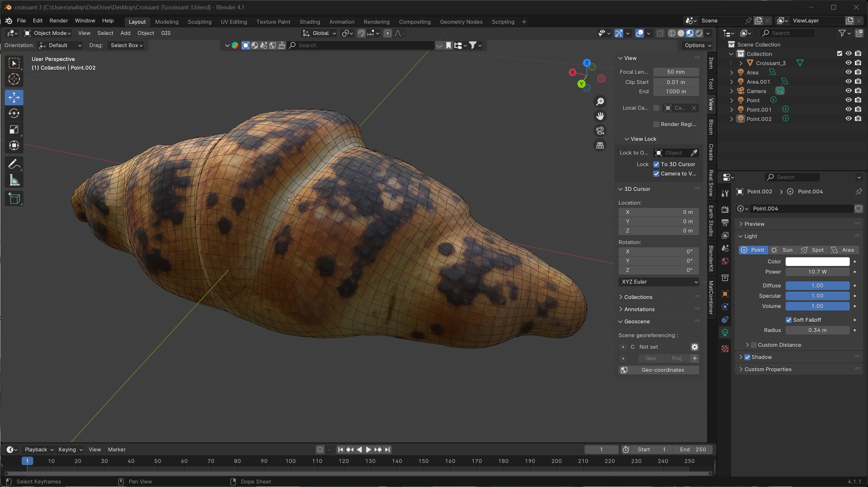Open the Object Data light properties tab
This screenshot has height=487, width=868.
[x=725, y=333]
